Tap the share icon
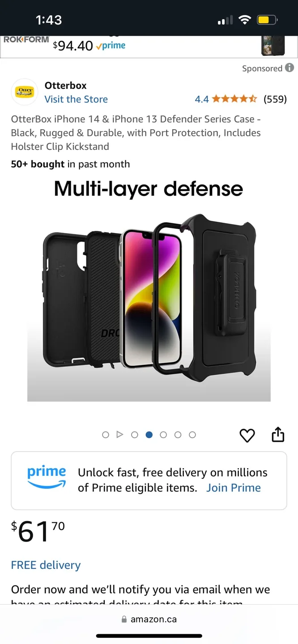Viewport: 298px width, 644px height. pyautogui.click(x=278, y=434)
